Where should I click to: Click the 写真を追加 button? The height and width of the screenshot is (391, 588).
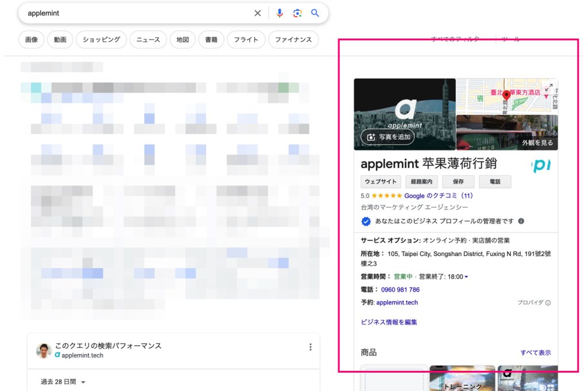388,137
